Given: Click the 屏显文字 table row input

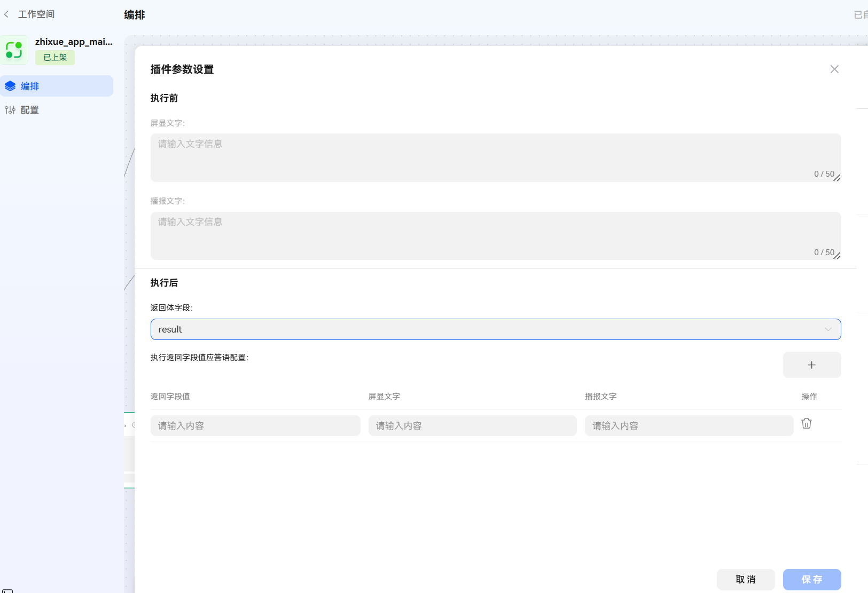Looking at the screenshot, I should [x=472, y=426].
